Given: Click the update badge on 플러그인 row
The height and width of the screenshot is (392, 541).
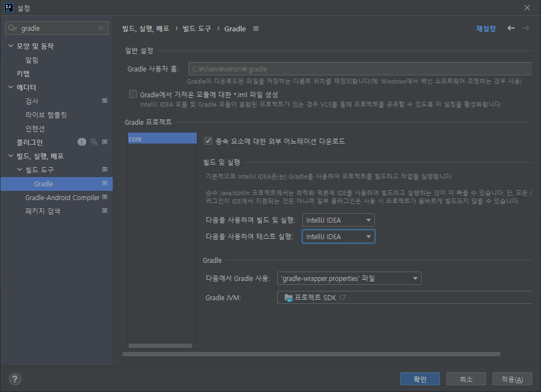Looking at the screenshot, I should click(82, 142).
